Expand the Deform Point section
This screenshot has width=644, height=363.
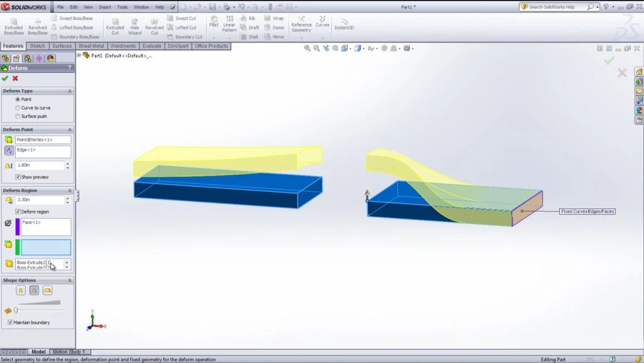(x=69, y=130)
